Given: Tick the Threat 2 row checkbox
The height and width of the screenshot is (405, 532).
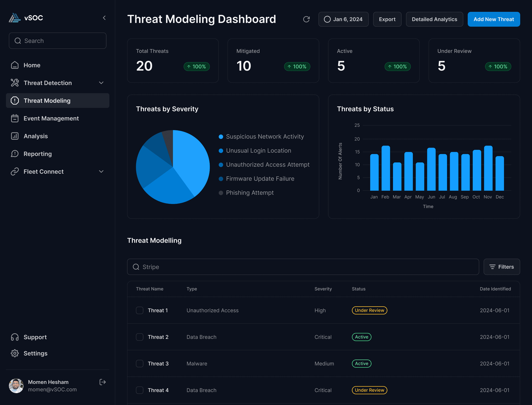Looking at the screenshot, I should 139,337.
